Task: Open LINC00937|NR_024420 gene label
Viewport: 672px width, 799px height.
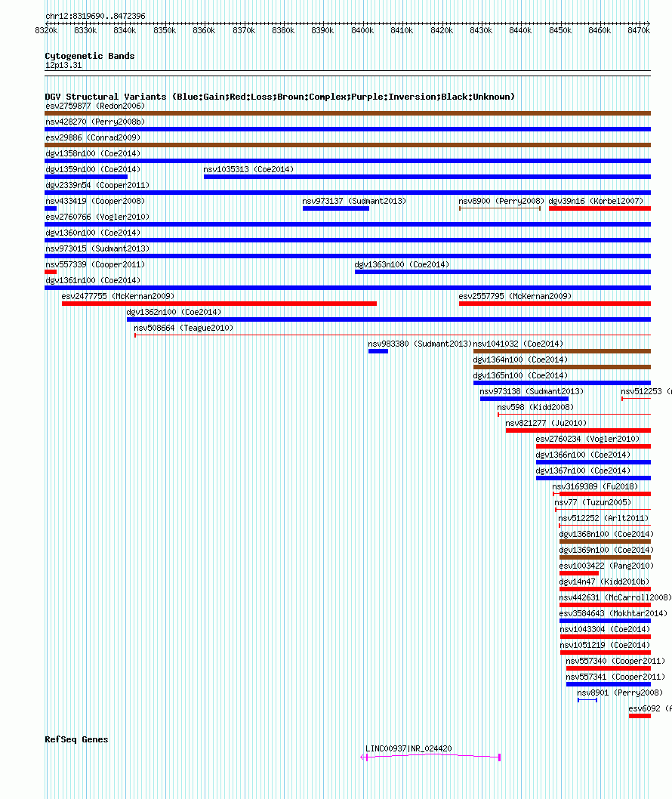Action: 408,748
